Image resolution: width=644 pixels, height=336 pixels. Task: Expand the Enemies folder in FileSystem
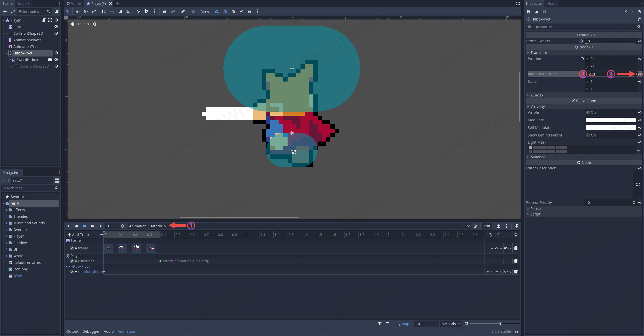pos(7,216)
